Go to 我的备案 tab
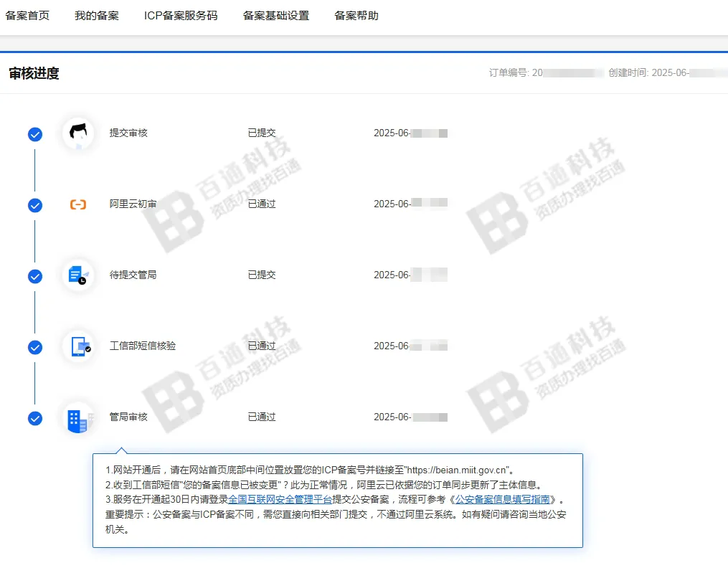 click(x=97, y=16)
